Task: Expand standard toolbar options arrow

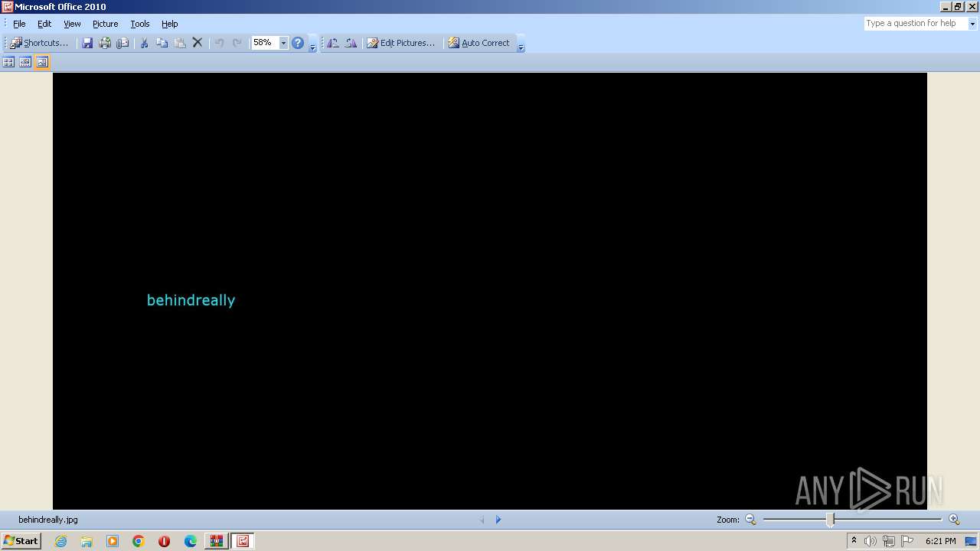Action: [x=312, y=44]
